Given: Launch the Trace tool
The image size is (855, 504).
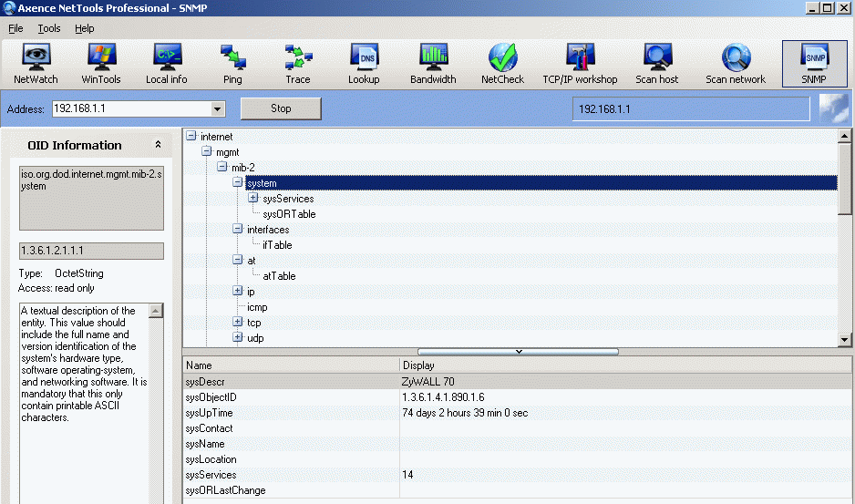Looking at the screenshot, I should [298, 64].
